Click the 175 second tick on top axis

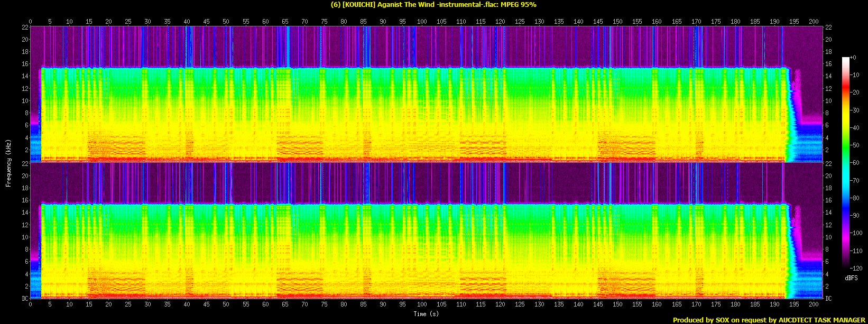[715, 22]
